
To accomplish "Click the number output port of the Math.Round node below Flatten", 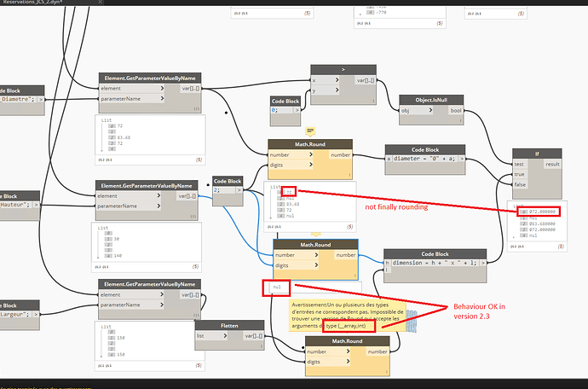I will click(378, 351).
